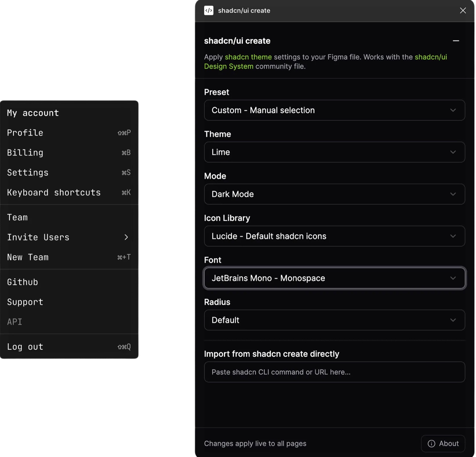Open the Theme dropdown showing Lime
The height and width of the screenshot is (457, 476).
point(334,152)
